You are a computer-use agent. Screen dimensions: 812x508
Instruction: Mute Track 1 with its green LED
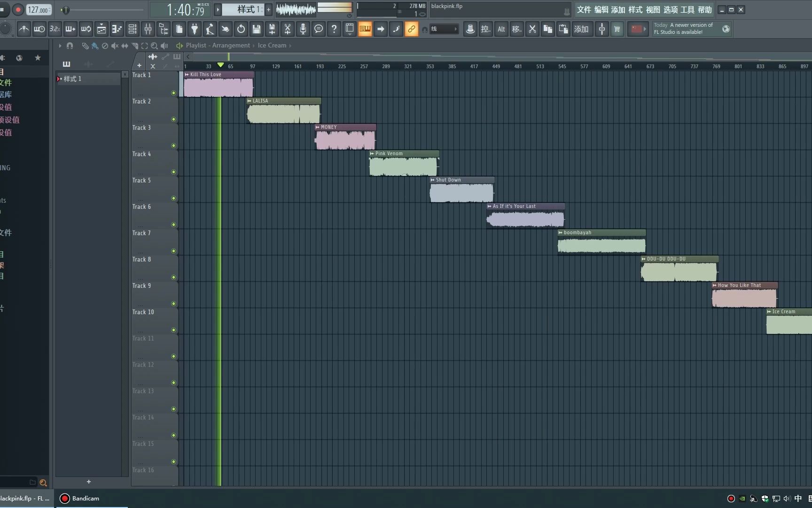[173, 93]
